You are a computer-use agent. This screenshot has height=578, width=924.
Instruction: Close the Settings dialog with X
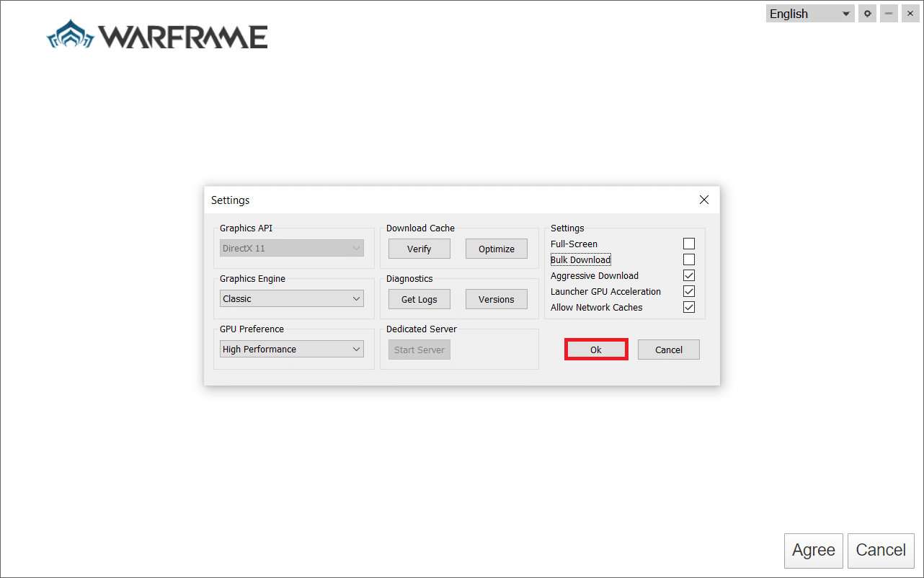coord(704,200)
